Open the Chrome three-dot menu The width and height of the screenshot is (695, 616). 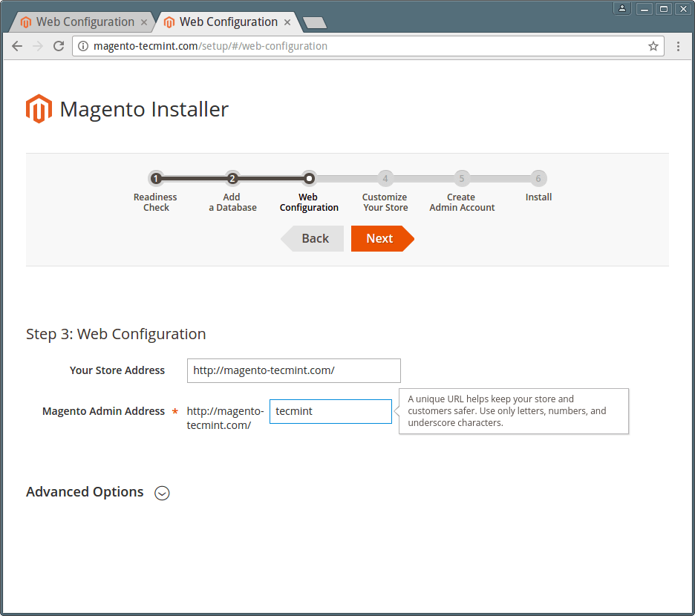678,46
